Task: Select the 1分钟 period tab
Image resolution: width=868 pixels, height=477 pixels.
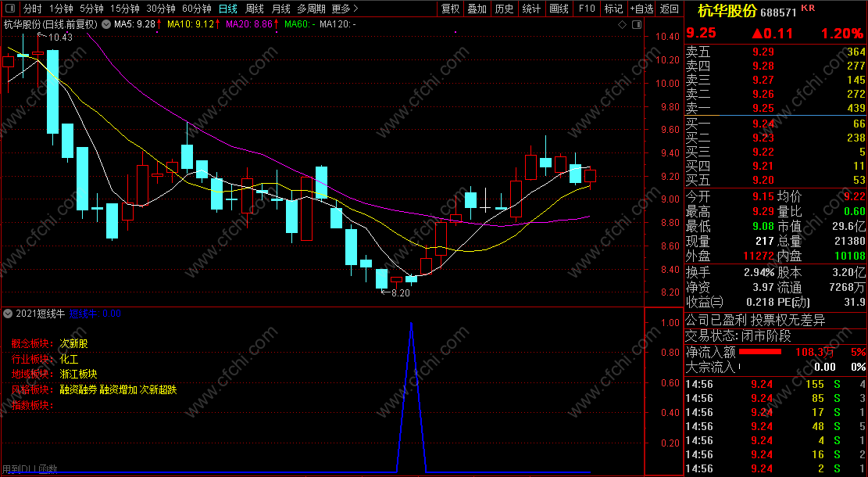Action: tap(61, 9)
